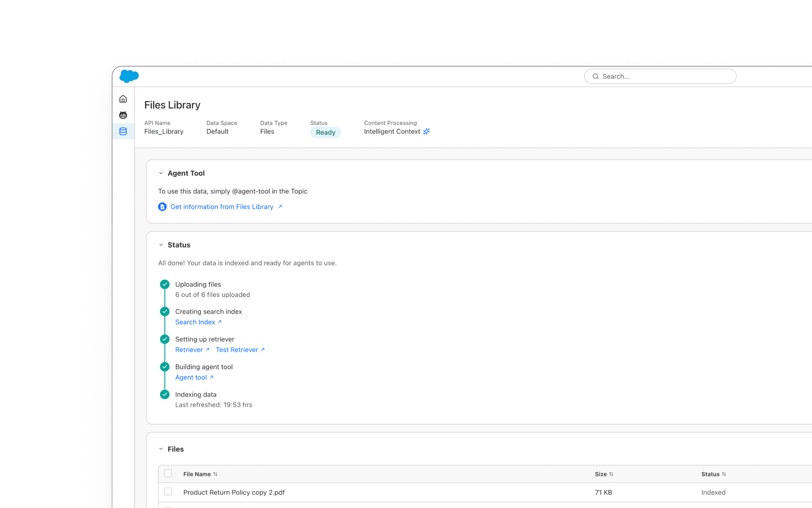Click the Indexing data green checkmark

click(165, 394)
